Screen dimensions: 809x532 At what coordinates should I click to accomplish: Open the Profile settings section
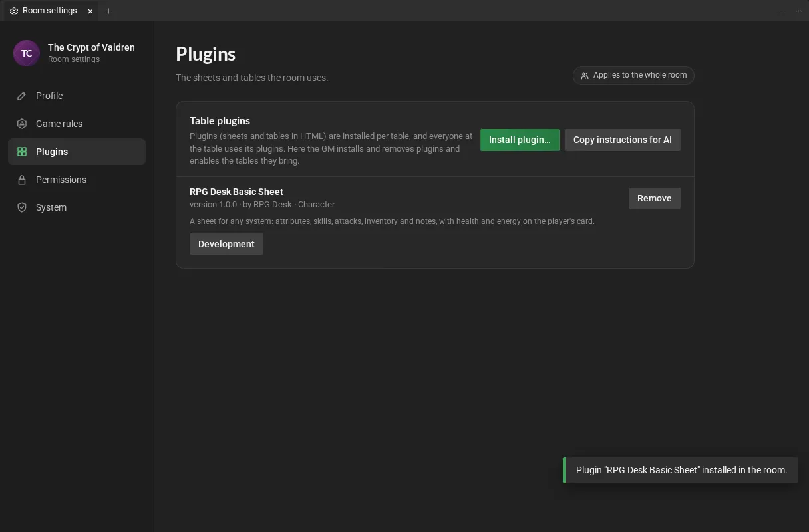[77, 96]
